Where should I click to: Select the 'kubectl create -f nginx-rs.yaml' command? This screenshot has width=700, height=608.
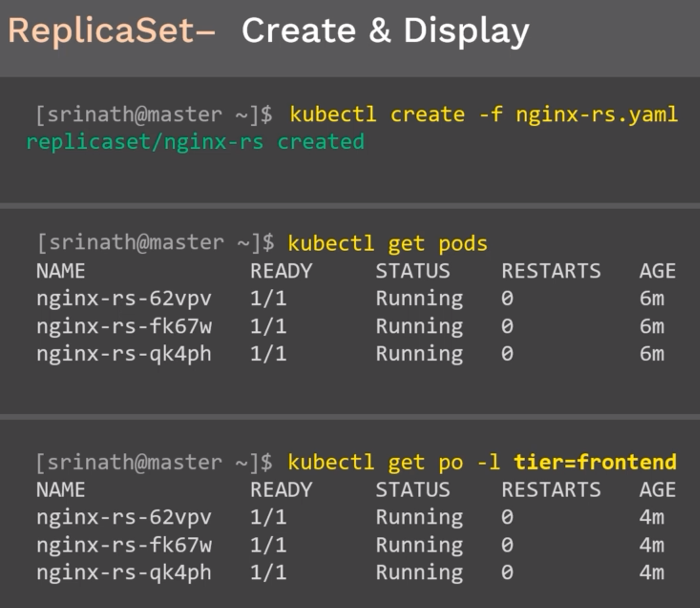tap(484, 115)
